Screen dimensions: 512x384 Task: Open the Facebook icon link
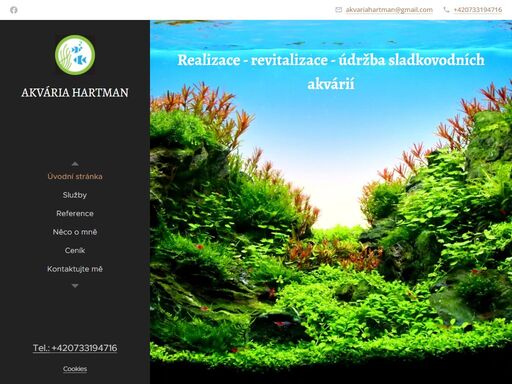(x=14, y=10)
